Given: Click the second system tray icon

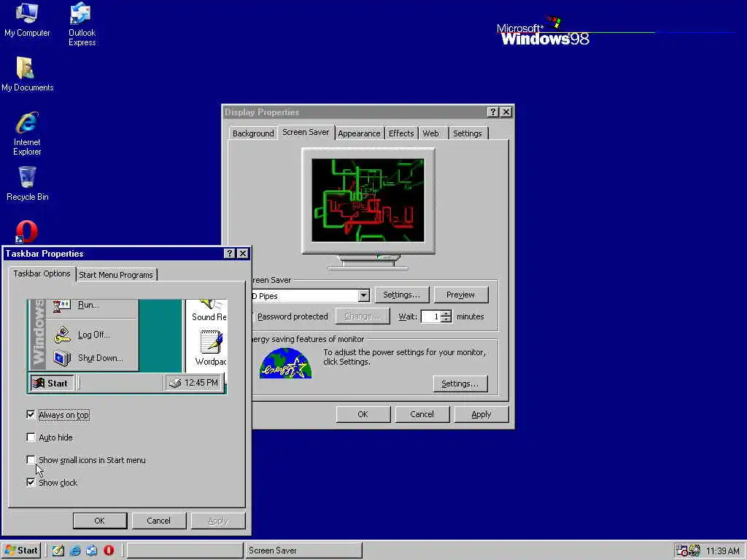Looking at the screenshot, I should pyautogui.click(x=694, y=551).
